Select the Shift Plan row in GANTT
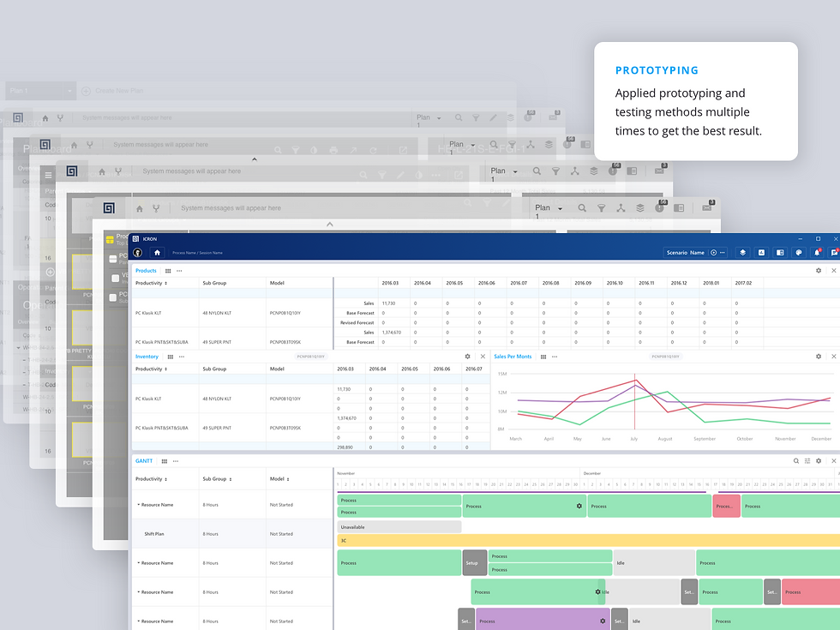 click(x=232, y=533)
